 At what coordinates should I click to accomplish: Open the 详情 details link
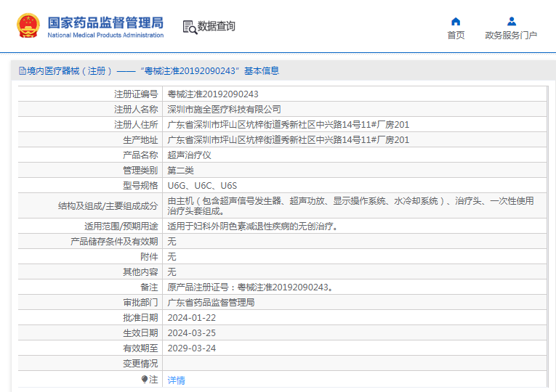[176, 380]
